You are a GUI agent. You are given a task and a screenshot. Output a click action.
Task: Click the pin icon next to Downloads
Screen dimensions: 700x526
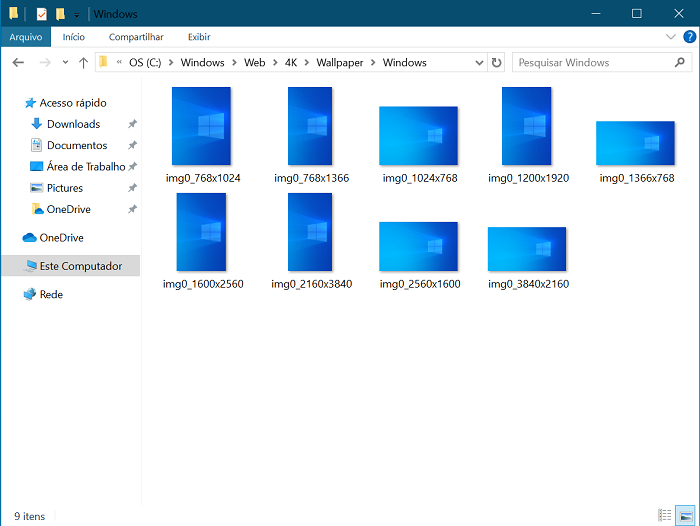coord(132,124)
